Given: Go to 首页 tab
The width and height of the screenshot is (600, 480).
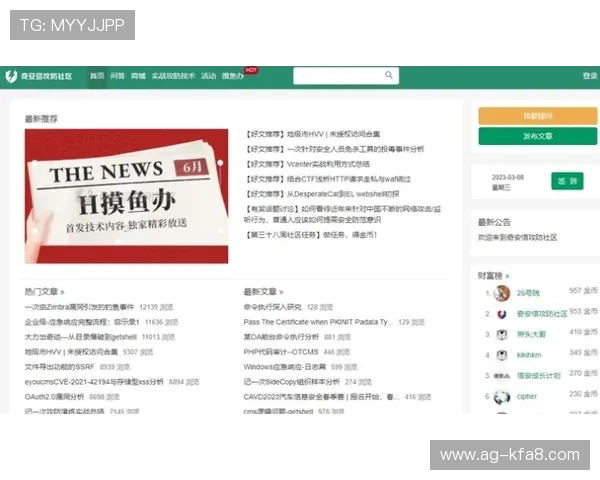Looking at the screenshot, I should (97, 76).
